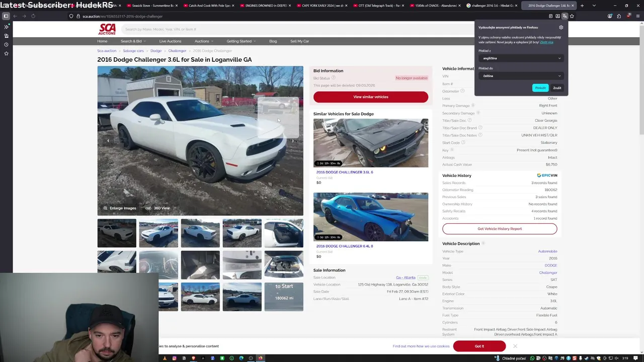This screenshot has height=362, width=644.
Task: Open translation panel settings gear
Action: [561, 28]
